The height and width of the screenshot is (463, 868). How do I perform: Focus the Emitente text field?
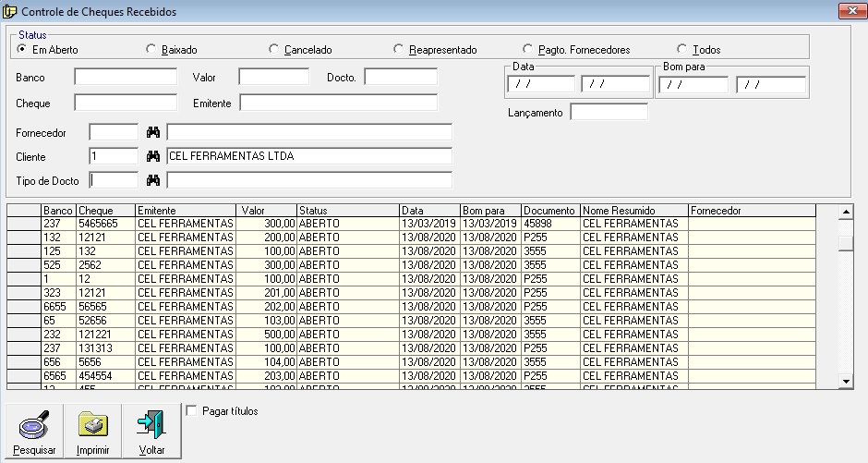pos(338,103)
